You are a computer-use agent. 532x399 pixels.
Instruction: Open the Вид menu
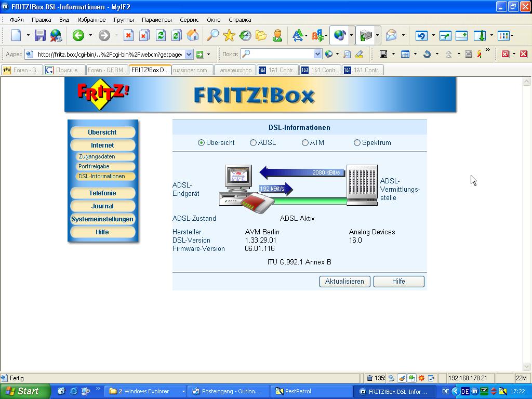click(x=64, y=20)
